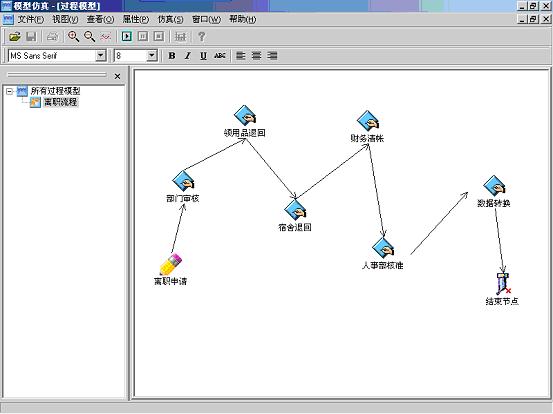
Task: Open the MS Sans Serif font dropdown
Action: 101,55
